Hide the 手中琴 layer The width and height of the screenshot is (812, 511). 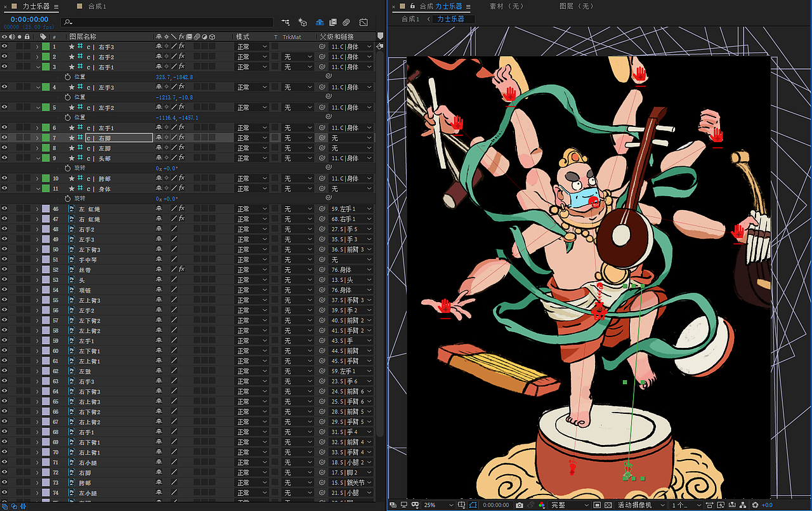coord(4,260)
